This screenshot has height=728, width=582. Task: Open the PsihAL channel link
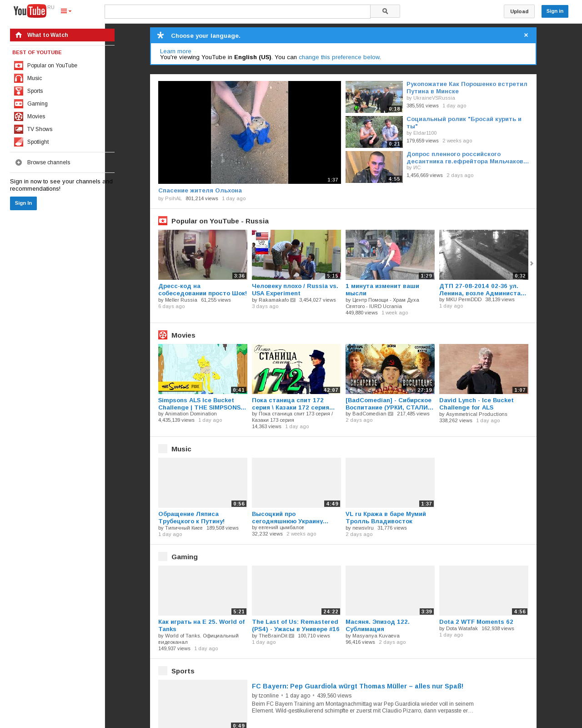pos(173,198)
